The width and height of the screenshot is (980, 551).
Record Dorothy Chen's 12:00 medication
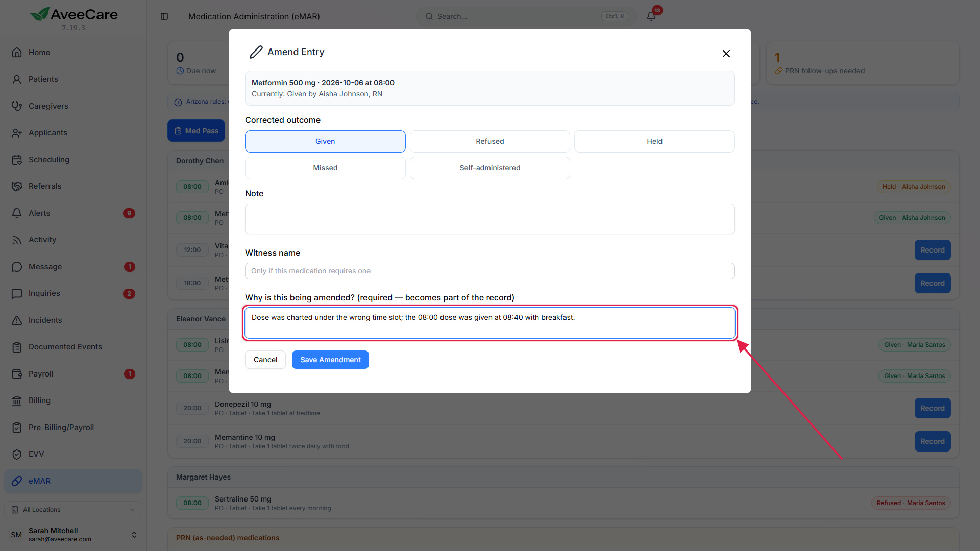pos(932,250)
